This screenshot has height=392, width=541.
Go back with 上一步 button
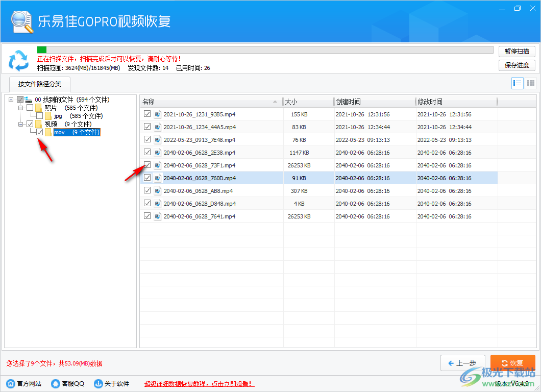463,363
